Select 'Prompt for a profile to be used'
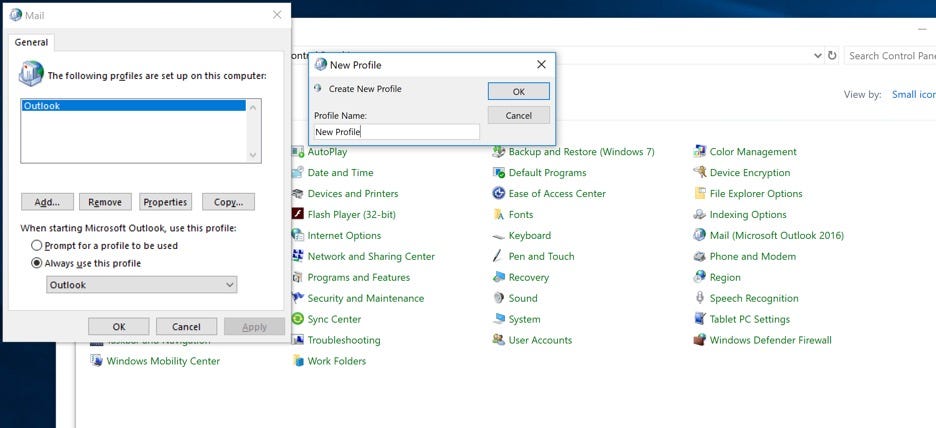936x428 pixels. click(x=36, y=245)
